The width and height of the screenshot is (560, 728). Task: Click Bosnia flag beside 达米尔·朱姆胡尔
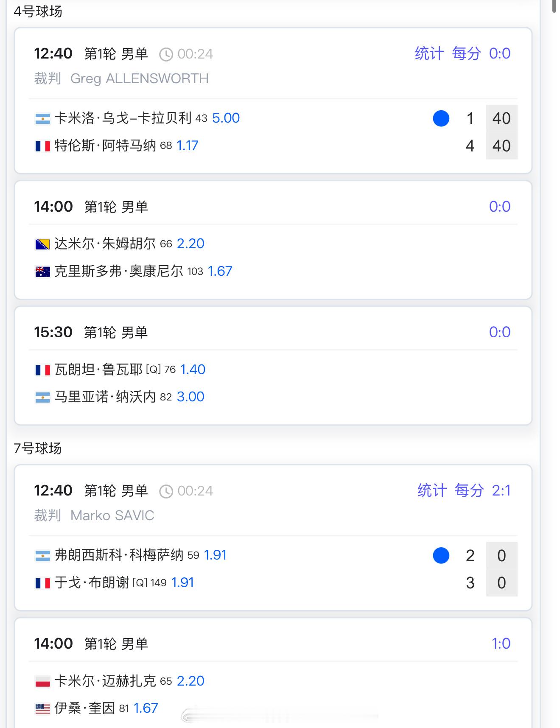(42, 244)
